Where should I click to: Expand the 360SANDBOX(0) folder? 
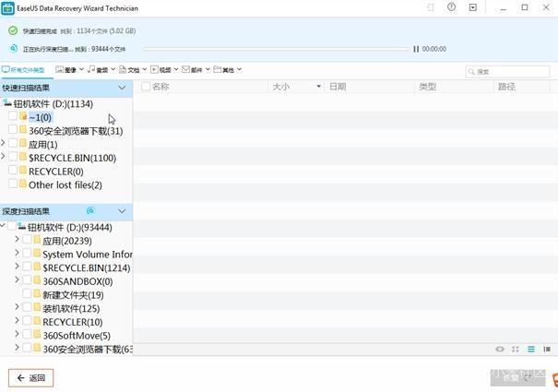[x=17, y=279]
